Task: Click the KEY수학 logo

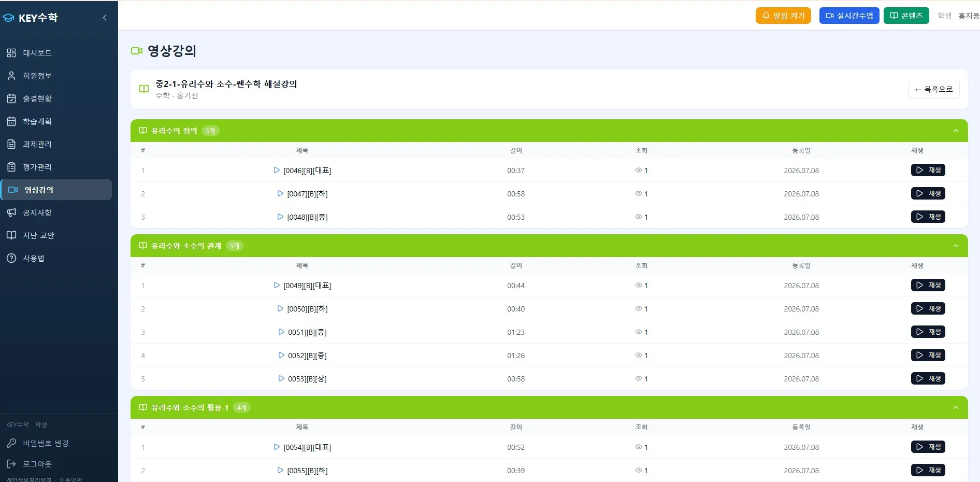Action: (31, 18)
